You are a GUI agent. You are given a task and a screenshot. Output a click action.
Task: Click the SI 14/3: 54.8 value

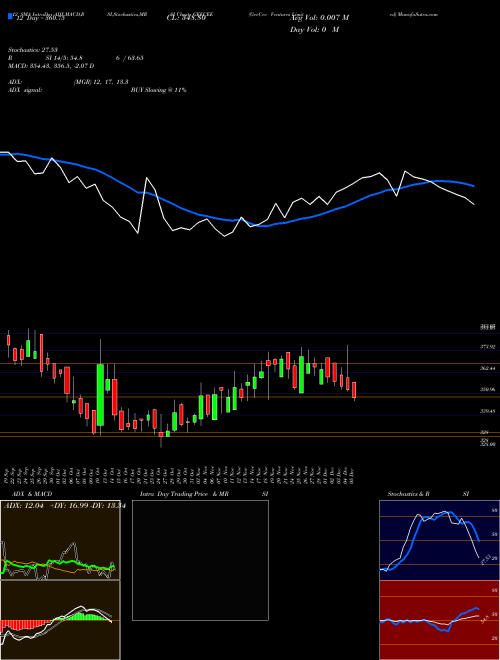(64, 58)
